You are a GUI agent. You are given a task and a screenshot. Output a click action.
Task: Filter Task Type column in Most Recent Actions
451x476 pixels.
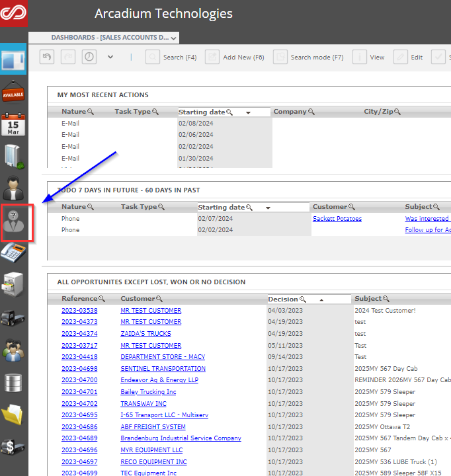coord(155,112)
